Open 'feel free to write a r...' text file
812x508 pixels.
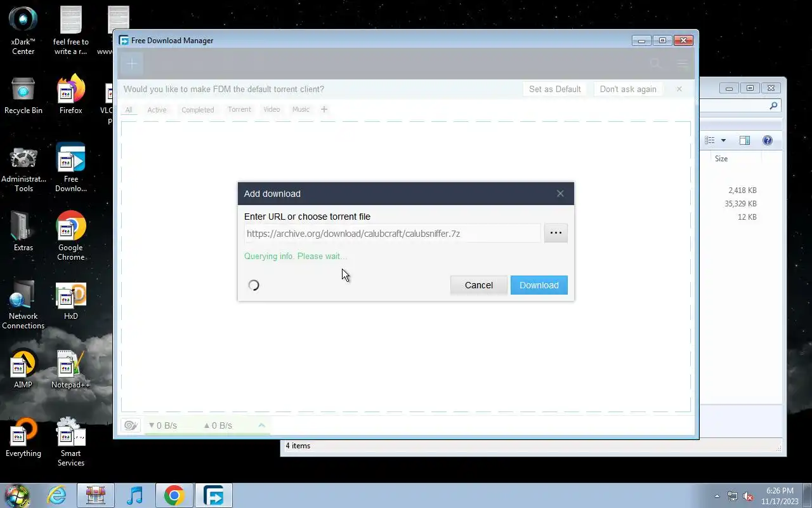[71, 30]
